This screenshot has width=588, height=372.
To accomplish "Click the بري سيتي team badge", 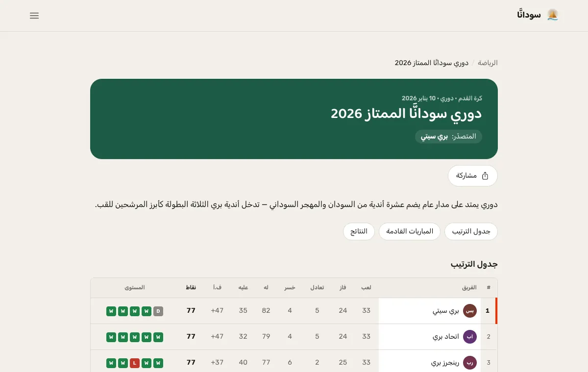I will click(x=470, y=311).
